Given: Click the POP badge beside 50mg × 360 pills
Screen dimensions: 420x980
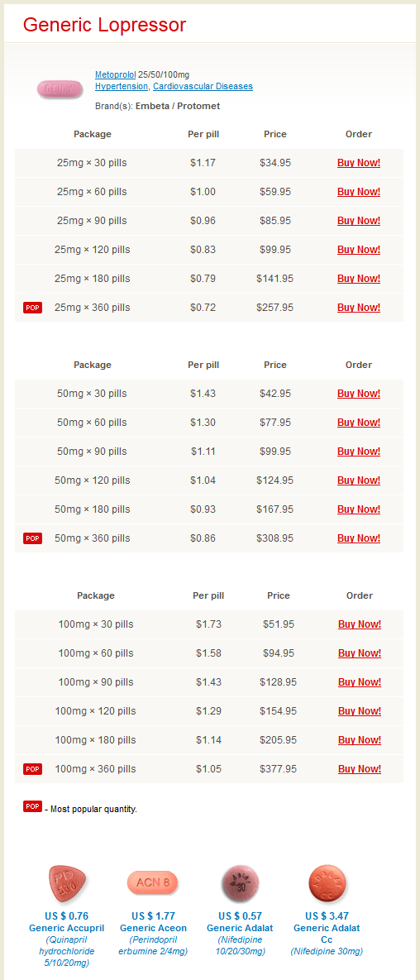Looking at the screenshot, I should pyautogui.click(x=32, y=538).
